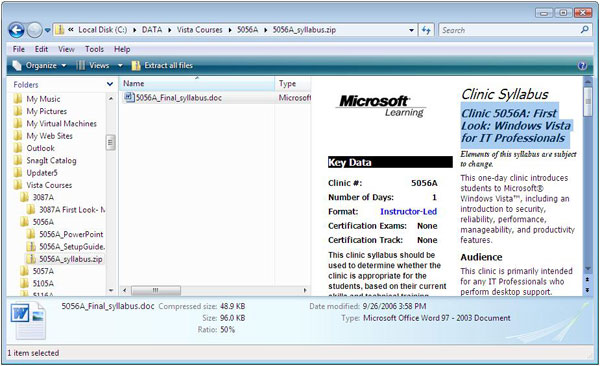The height and width of the screenshot is (366, 600).
Task: Open the Edit menu
Action: coord(41,49)
